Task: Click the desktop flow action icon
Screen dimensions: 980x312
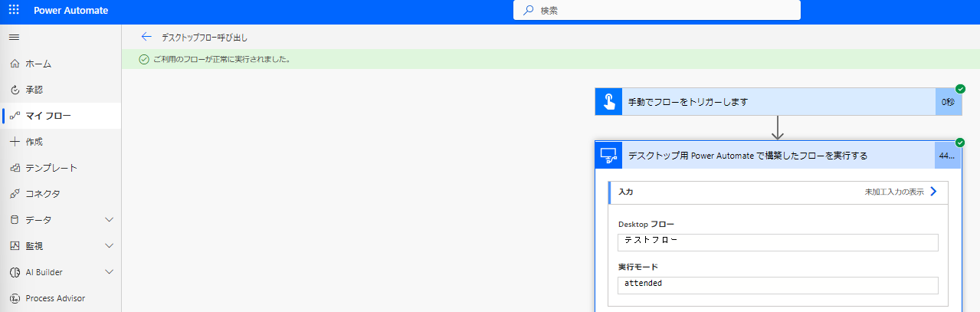Action: click(608, 156)
